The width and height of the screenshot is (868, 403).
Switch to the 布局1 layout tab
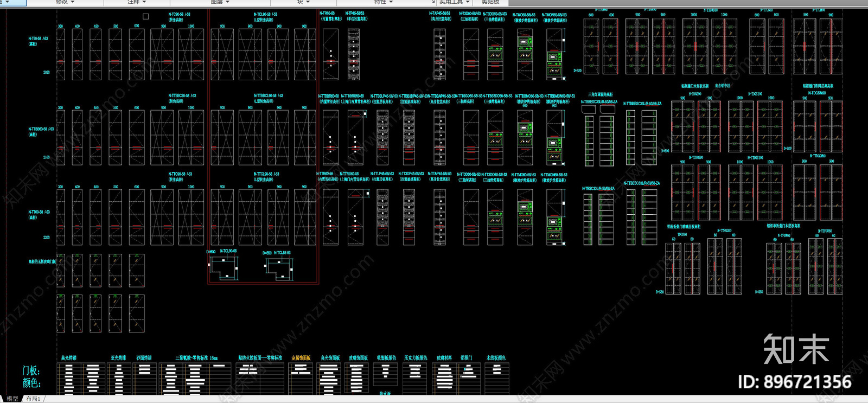[x=33, y=399]
